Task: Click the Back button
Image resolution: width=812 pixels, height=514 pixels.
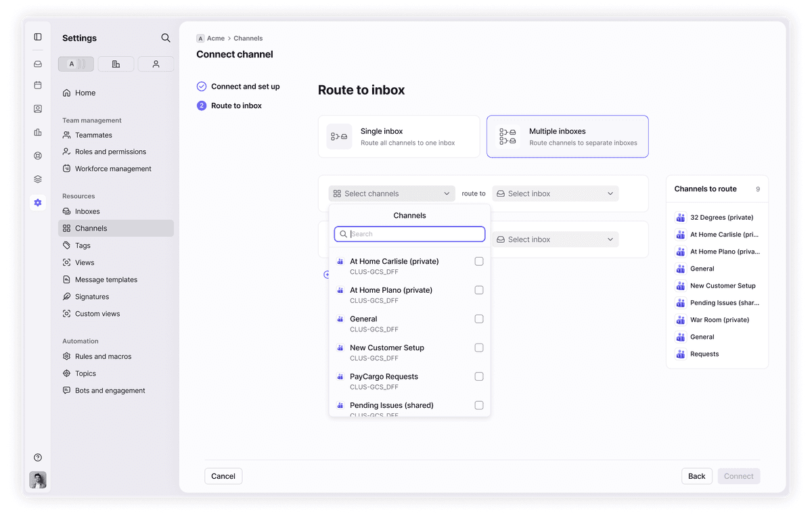Action: [x=697, y=476]
